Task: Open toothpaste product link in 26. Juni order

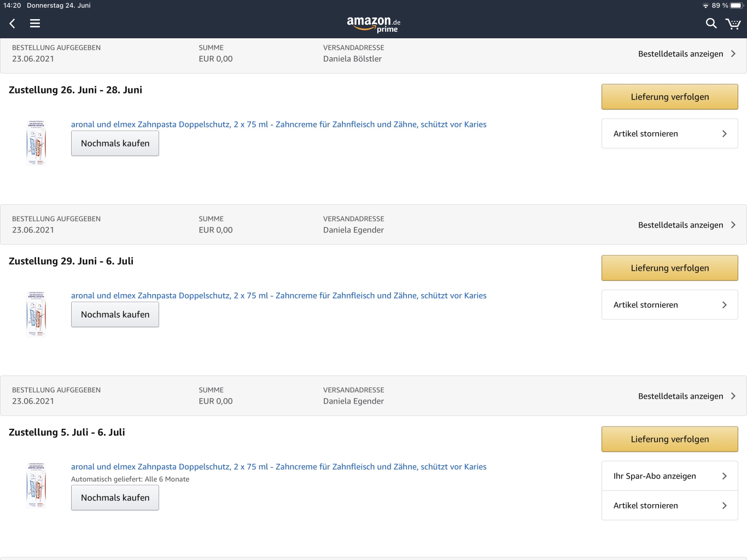Action: click(279, 124)
